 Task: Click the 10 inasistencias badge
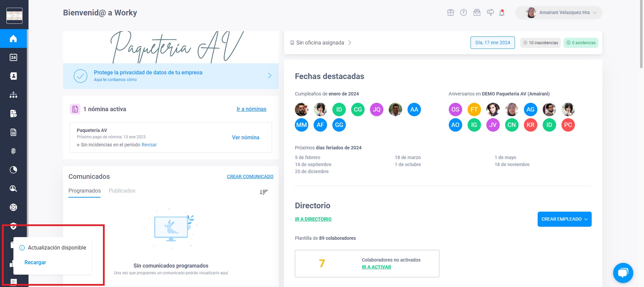540,43
